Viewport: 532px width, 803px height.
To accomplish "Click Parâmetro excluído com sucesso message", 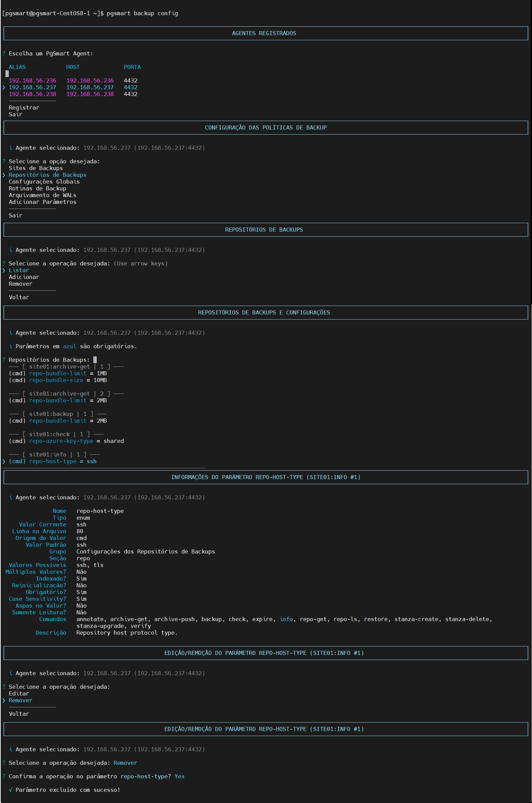I will [x=68, y=790].
